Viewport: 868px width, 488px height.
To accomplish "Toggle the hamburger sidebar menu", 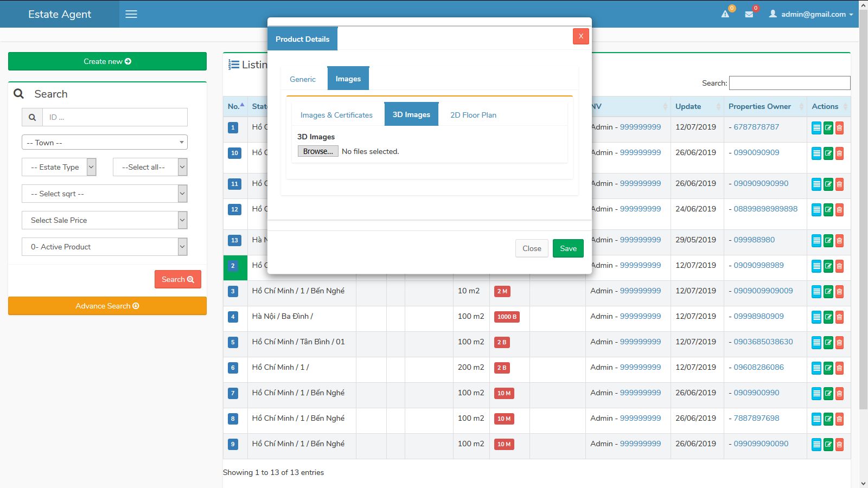I will [131, 14].
